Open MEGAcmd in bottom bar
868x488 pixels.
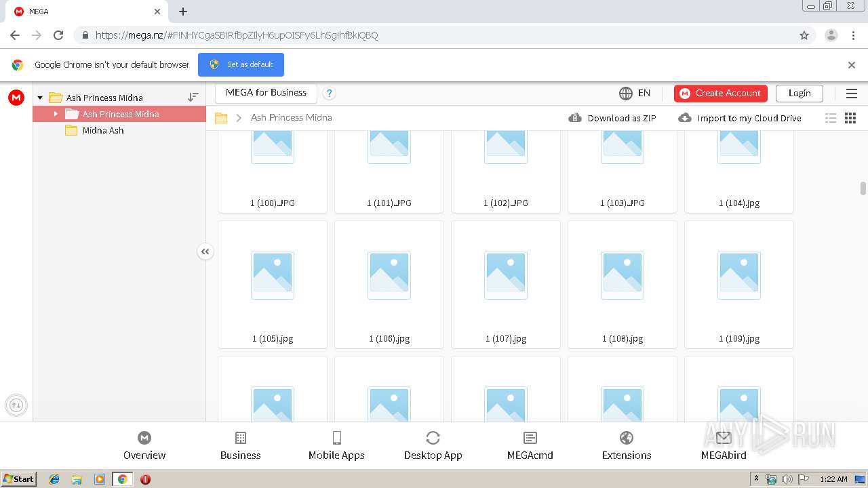pyautogui.click(x=530, y=446)
